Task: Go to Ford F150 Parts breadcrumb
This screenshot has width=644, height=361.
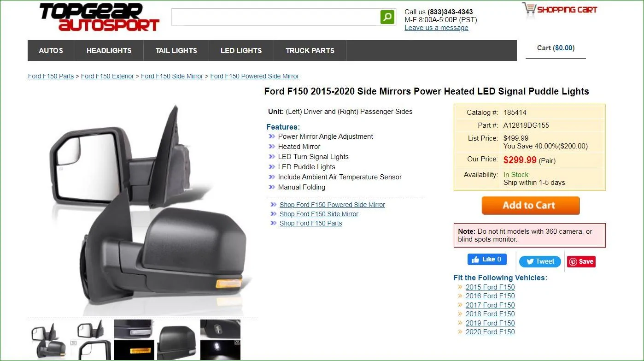Action: coord(51,76)
